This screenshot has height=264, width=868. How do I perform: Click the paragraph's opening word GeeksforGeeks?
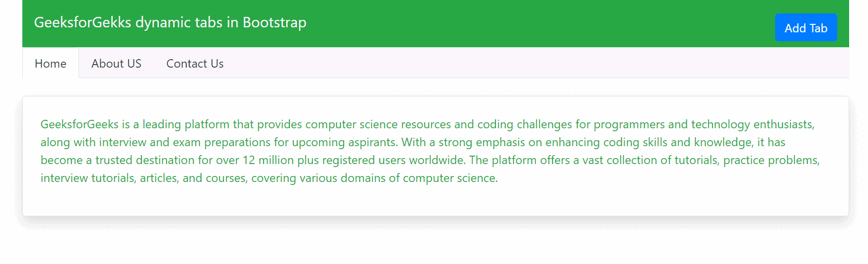pos(79,124)
